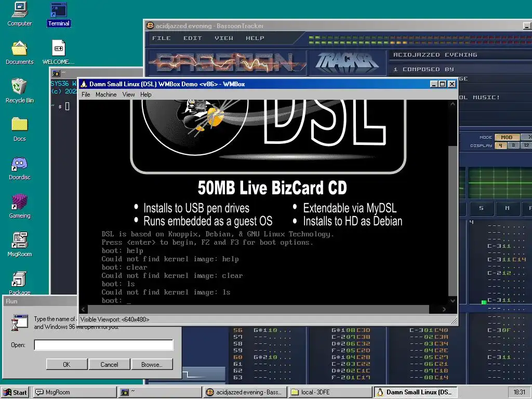Select the Terminal desktop icon
This screenshot has height=399, width=532.
pos(59,15)
